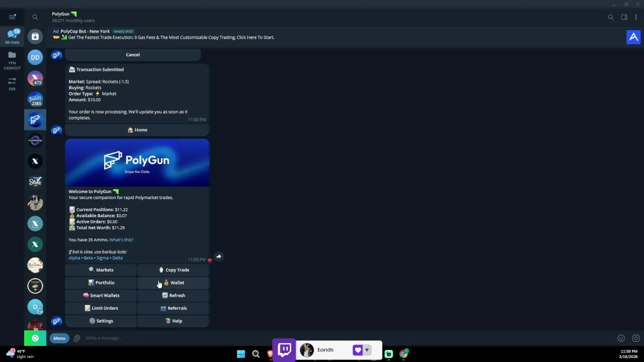Screen dimensions: 644x362
Task: Open the X chat with 473 unread badge
Action: point(35,78)
